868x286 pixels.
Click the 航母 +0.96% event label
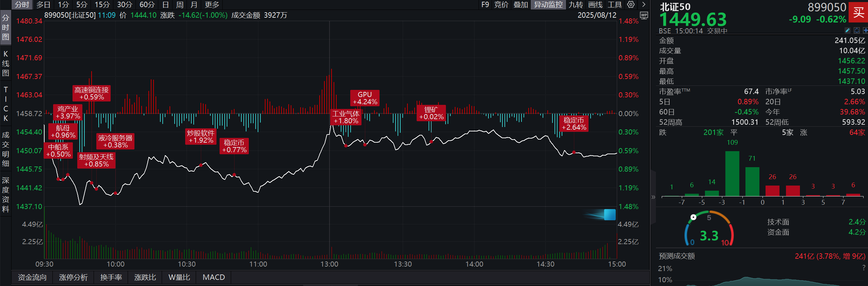[x=63, y=131]
